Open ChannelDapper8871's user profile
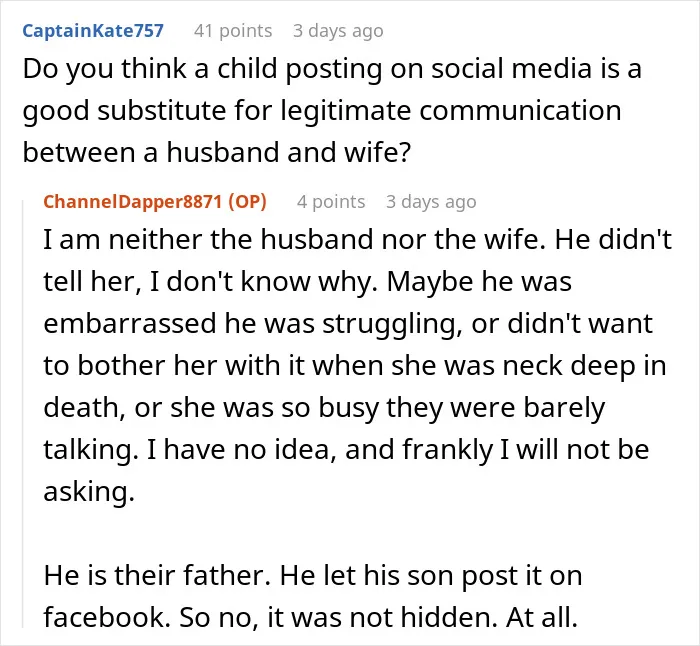Viewport: 700px width, 646px height. 132,202
